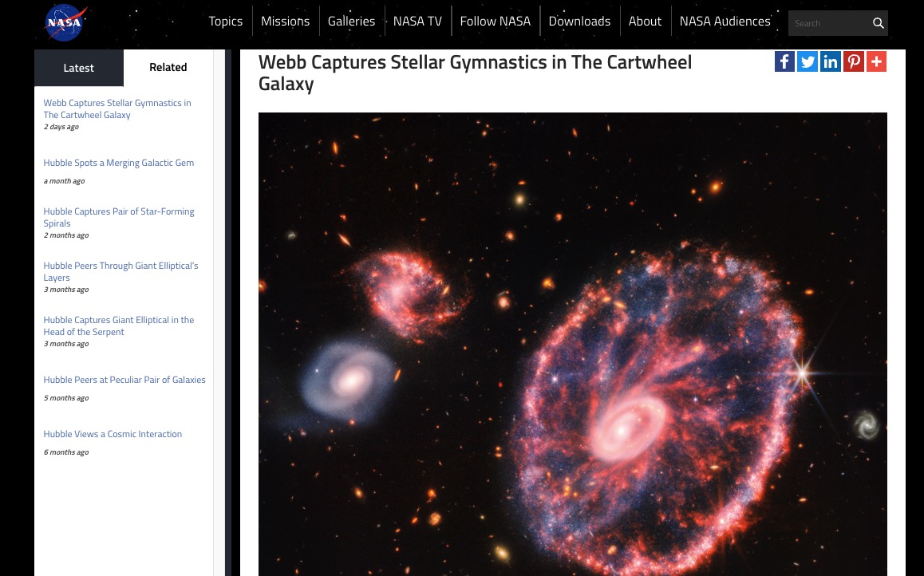Image resolution: width=924 pixels, height=576 pixels.
Task: Expand the Follow NASA menu
Action: pyautogui.click(x=495, y=21)
